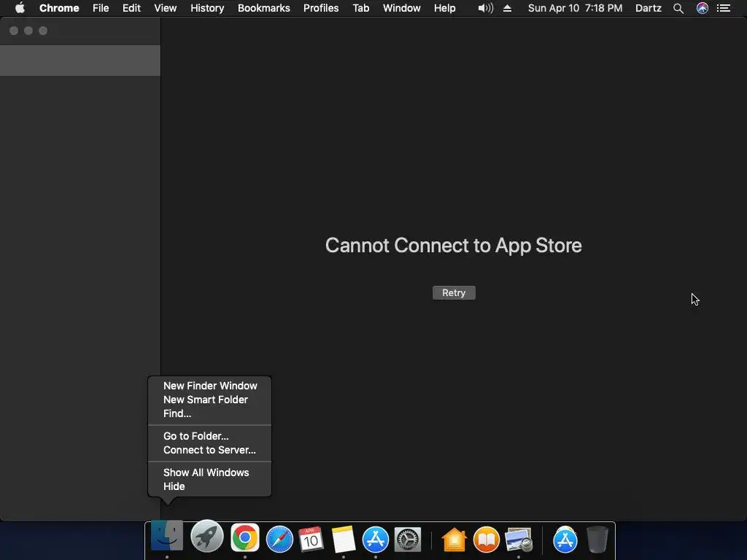Open the Books app in Dock
Screen dimensions: 747x560
click(487, 540)
